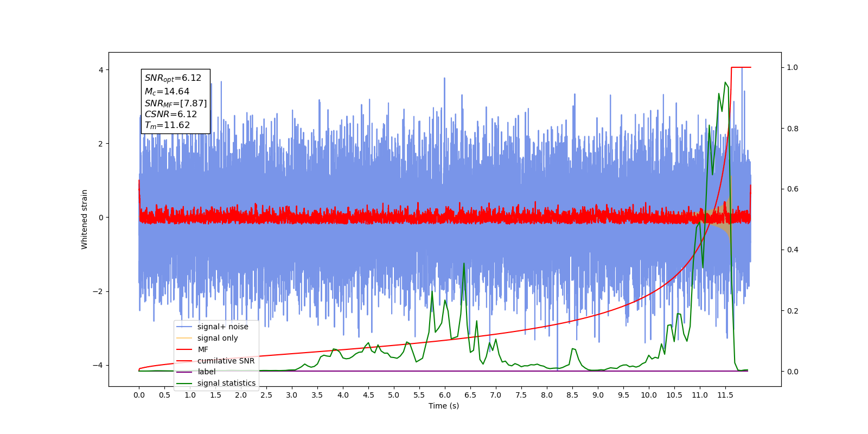Click right y-axis tick label 0.6

(793, 189)
